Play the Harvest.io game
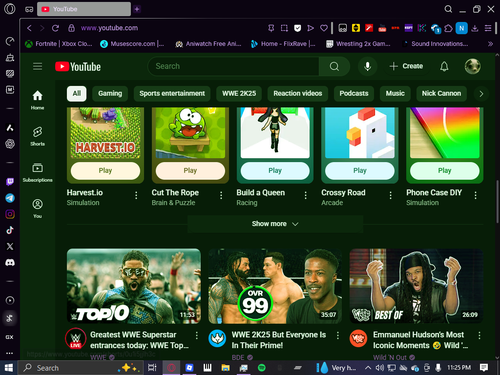This screenshot has width=500, height=375. (x=105, y=171)
